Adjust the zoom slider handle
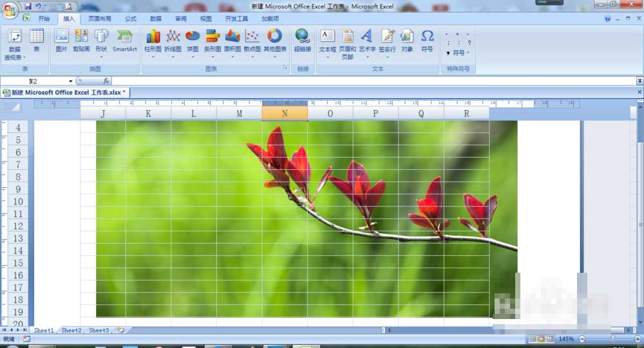The image size is (644, 348). click(x=612, y=339)
